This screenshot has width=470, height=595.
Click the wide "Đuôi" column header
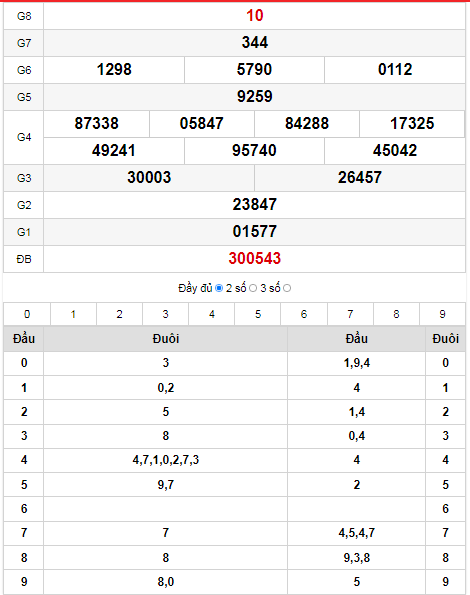tap(165, 338)
